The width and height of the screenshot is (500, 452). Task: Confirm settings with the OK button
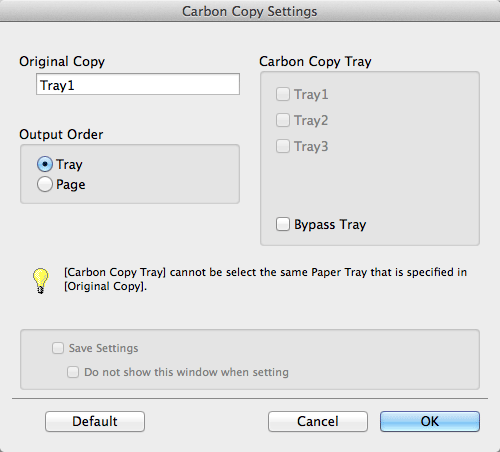[x=430, y=421]
